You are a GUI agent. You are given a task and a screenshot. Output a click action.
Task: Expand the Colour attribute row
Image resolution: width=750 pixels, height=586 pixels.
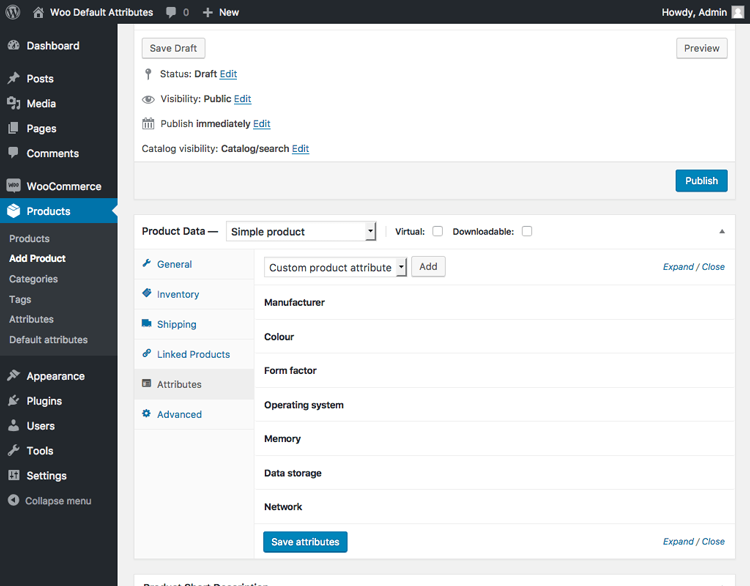pyautogui.click(x=495, y=337)
